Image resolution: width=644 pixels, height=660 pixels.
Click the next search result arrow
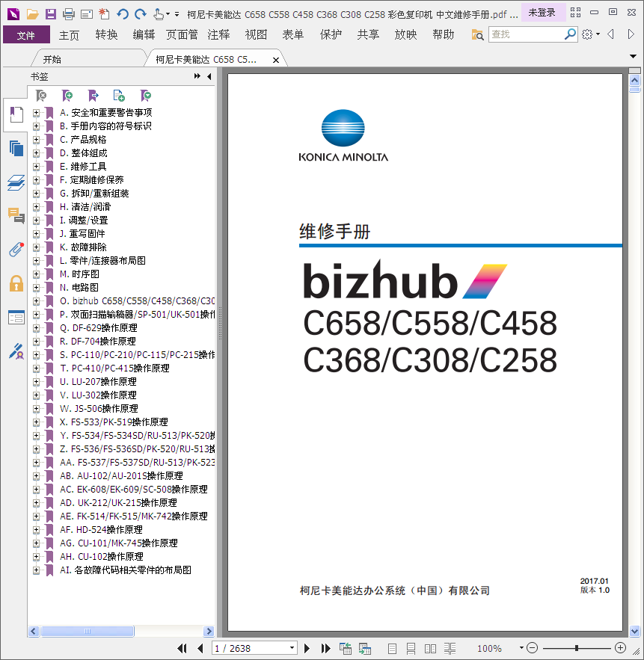631,34
